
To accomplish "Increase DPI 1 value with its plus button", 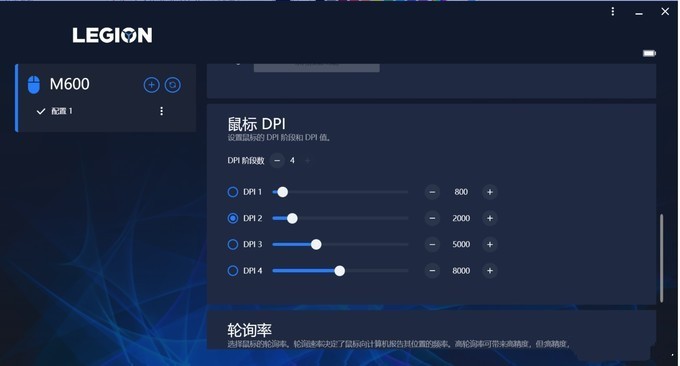I will [490, 192].
